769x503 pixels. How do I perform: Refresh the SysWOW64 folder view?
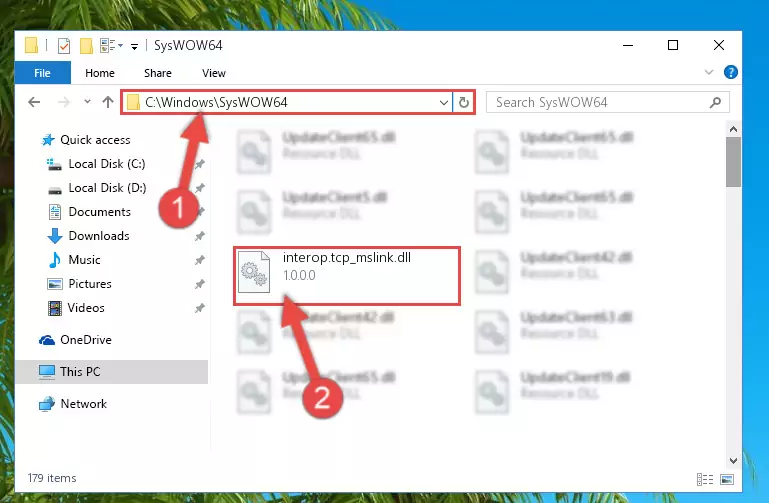pos(463,102)
